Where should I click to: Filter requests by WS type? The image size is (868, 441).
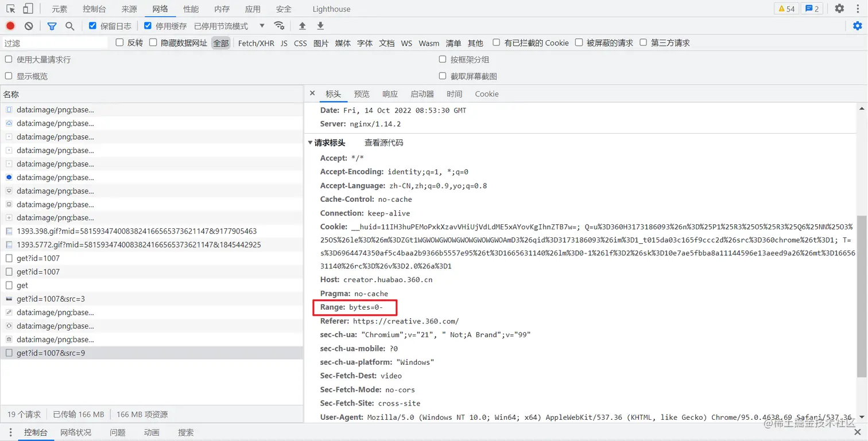tap(406, 43)
